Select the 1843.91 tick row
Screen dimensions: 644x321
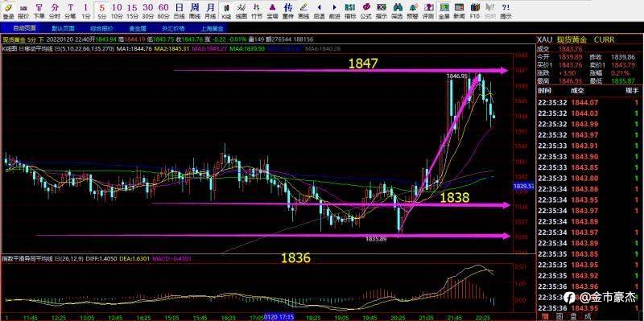pyautogui.click(x=588, y=146)
